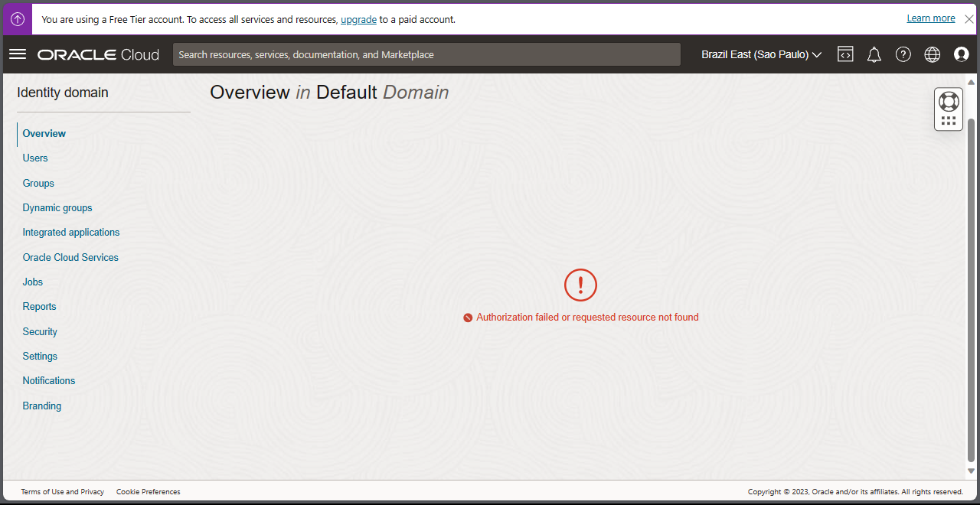This screenshot has width=980, height=505.
Task: Open the floating support lifebuoy widget
Action: [948, 100]
